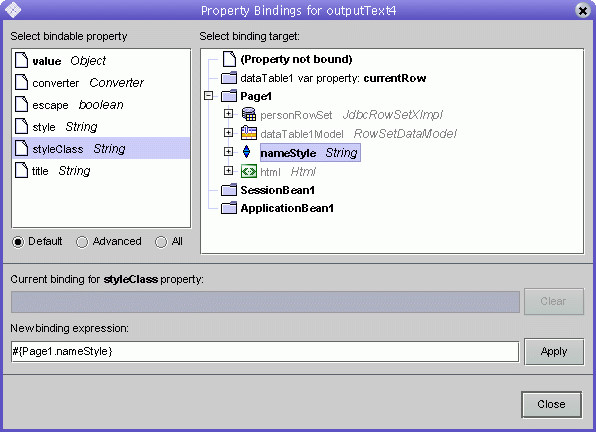The height and width of the screenshot is (432, 596).
Task: Click the document icon beside style String
Action: pyautogui.click(x=21, y=126)
